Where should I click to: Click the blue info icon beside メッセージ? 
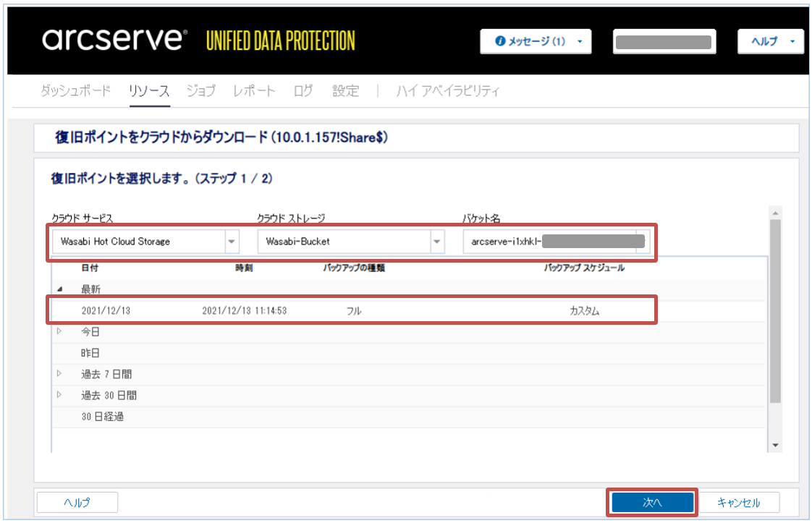(x=500, y=41)
